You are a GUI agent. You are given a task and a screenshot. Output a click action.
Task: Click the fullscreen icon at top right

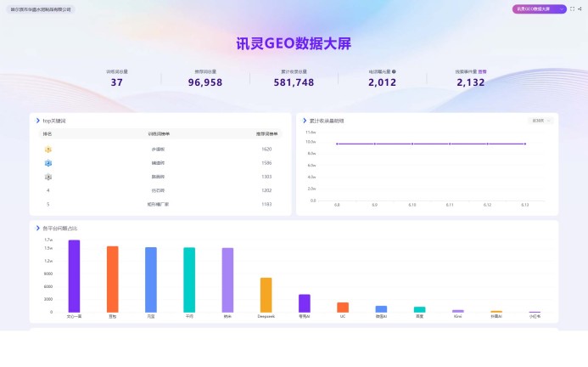[572, 9]
